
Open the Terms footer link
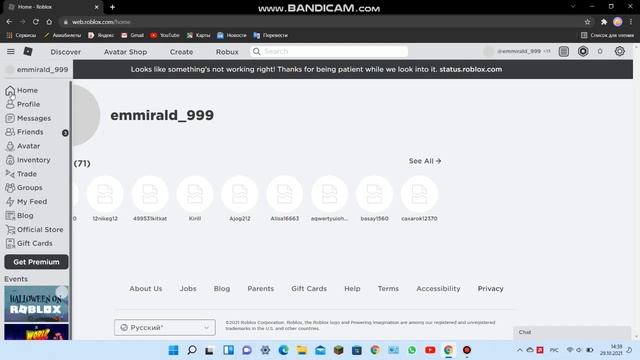[388, 289]
